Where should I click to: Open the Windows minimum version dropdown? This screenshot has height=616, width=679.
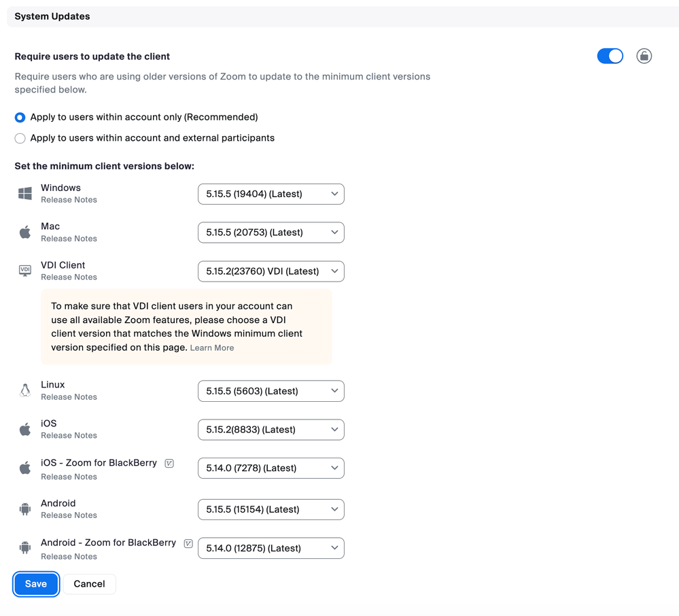click(271, 194)
